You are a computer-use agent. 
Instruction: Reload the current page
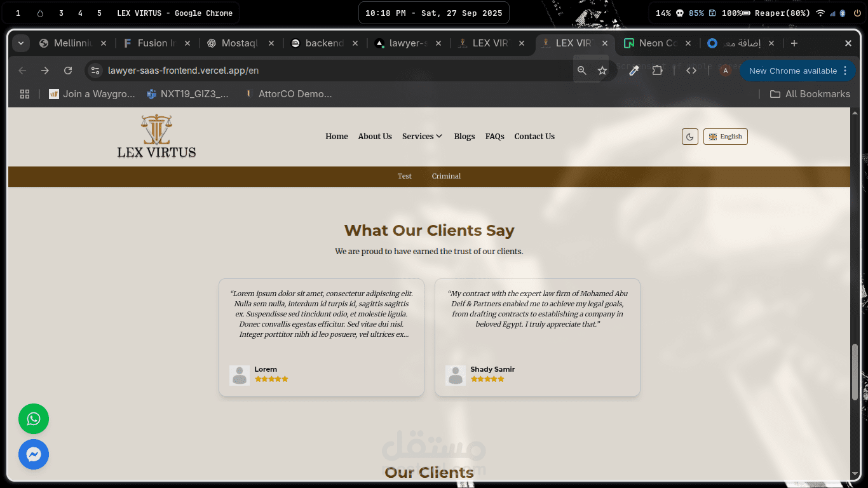[x=68, y=71]
